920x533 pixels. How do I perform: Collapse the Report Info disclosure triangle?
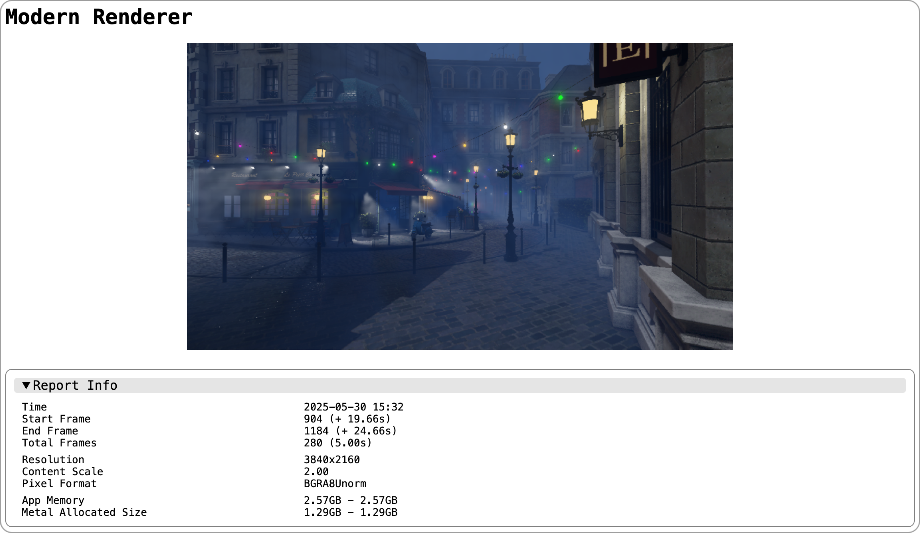click(x=26, y=386)
